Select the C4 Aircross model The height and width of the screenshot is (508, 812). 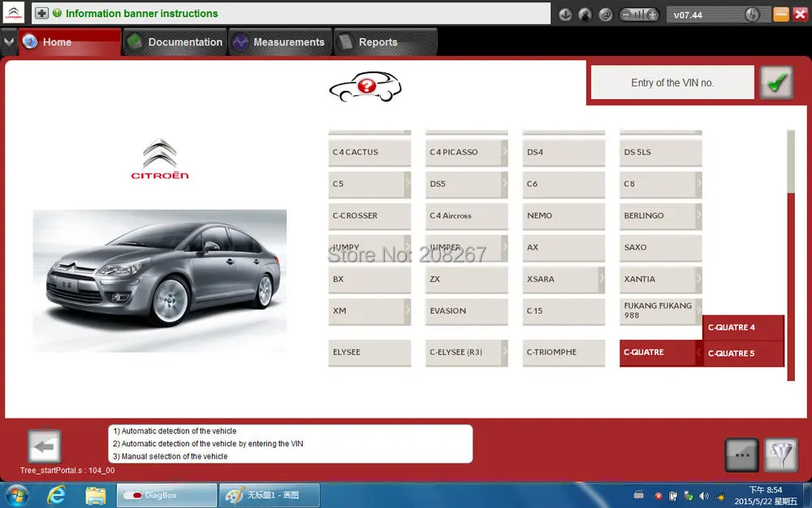pyautogui.click(x=467, y=215)
